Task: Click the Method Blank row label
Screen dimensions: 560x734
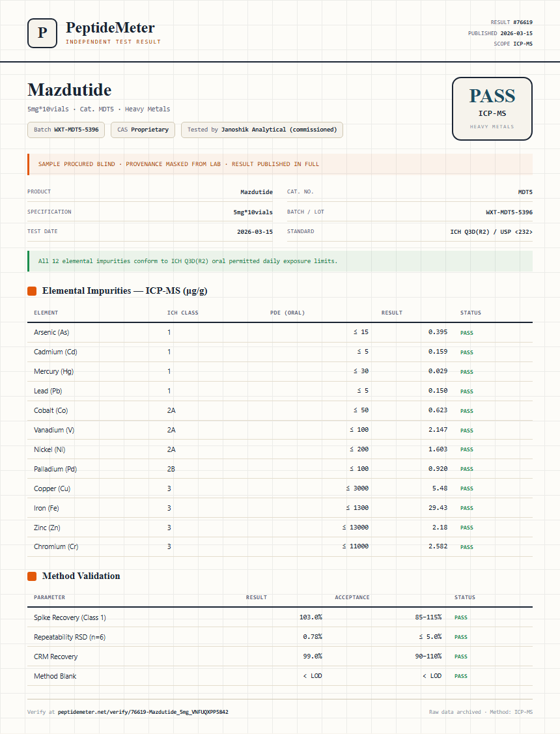Action: tap(55, 677)
